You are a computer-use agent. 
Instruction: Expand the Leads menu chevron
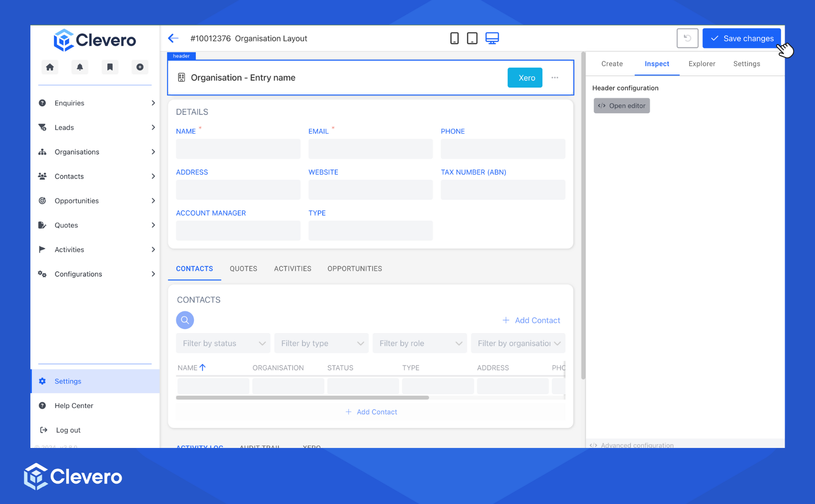[153, 127]
